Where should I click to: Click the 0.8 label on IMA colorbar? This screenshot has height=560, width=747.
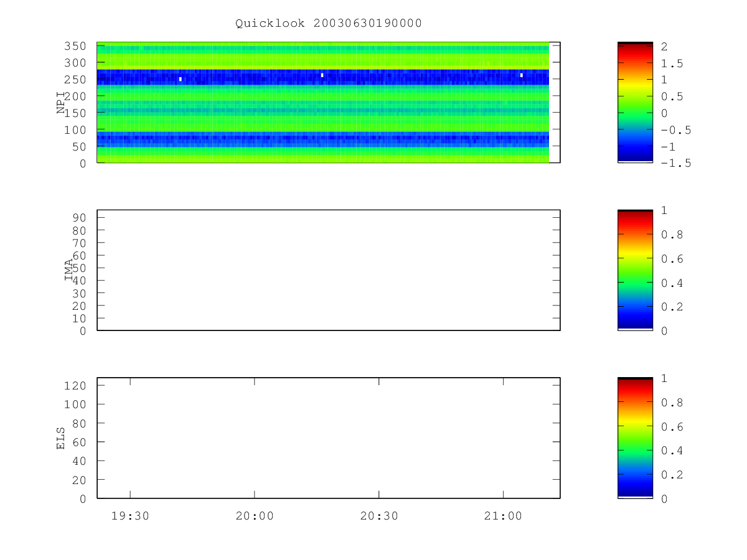(671, 235)
